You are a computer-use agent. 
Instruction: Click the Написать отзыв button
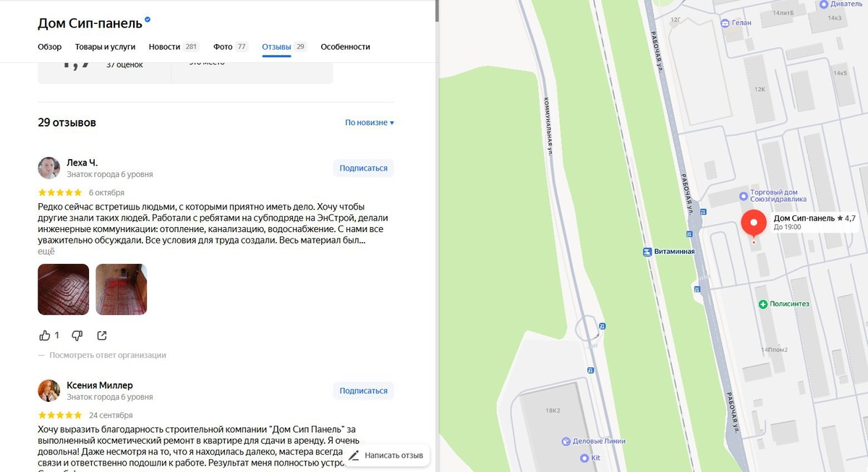click(x=386, y=455)
